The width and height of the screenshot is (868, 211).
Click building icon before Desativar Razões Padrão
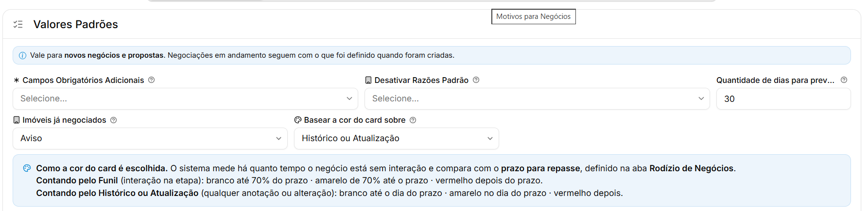pyautogui.click(x=368, y=80)
